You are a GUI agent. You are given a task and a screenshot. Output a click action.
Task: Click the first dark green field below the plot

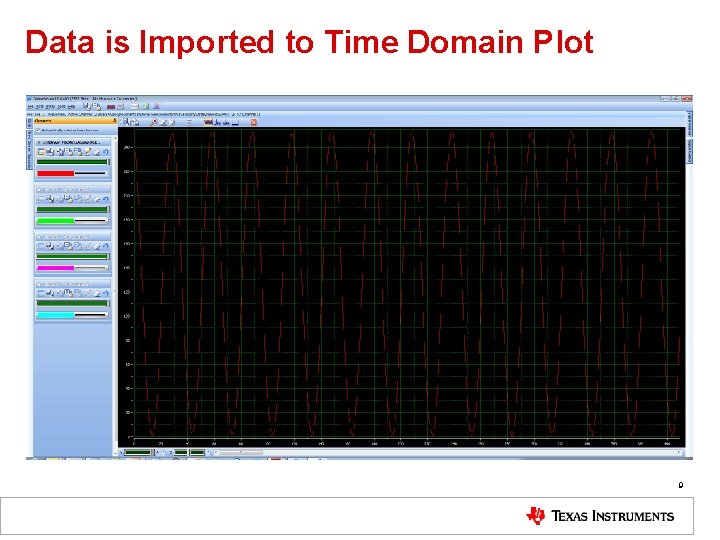click(138, 453)
